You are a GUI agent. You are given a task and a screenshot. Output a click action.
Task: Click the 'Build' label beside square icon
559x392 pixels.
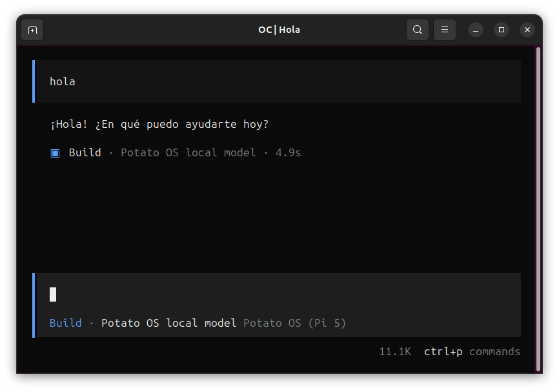coord(85,152)
